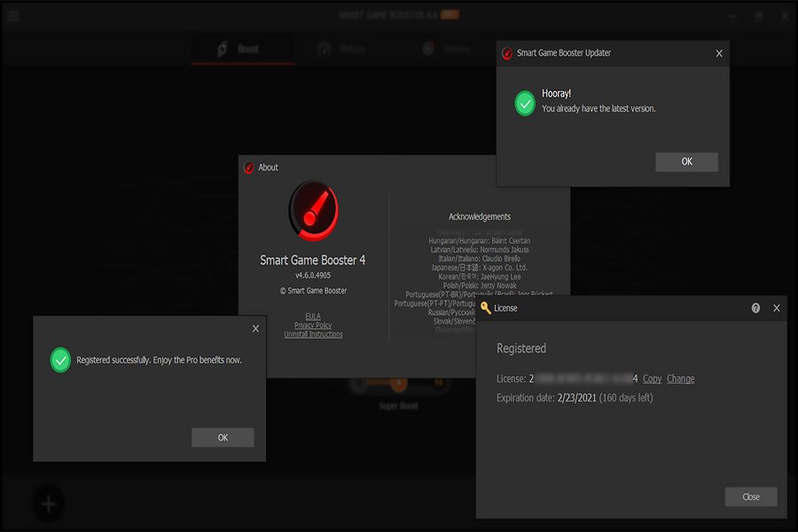
Task: Click the expiration date 2/23/2021
Action: click(x=576, y=398)
